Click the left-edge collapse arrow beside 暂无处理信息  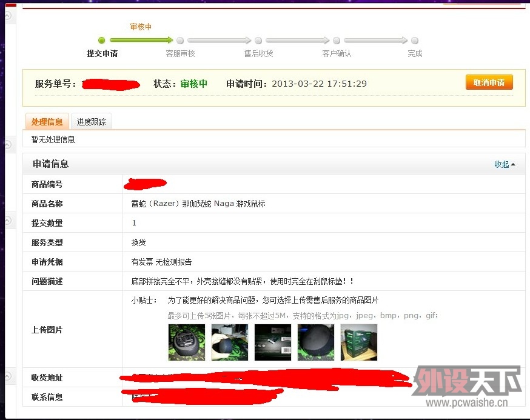[x=8, y=145]
